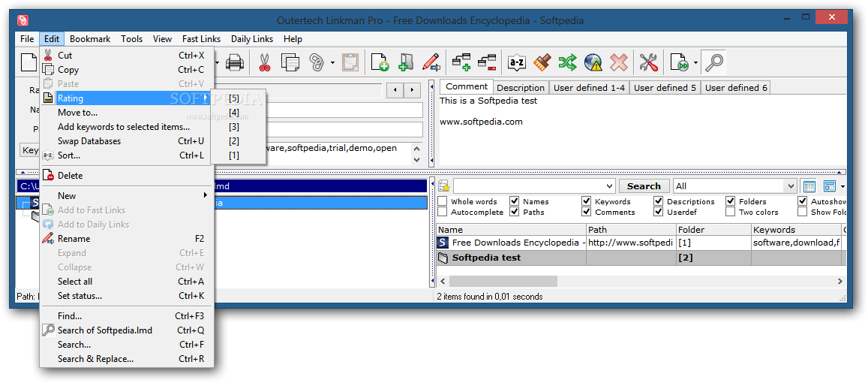Screen dimensions: 868x383
Task: Click the red scissors Cut toolbar icon
Action: point(265,62)
